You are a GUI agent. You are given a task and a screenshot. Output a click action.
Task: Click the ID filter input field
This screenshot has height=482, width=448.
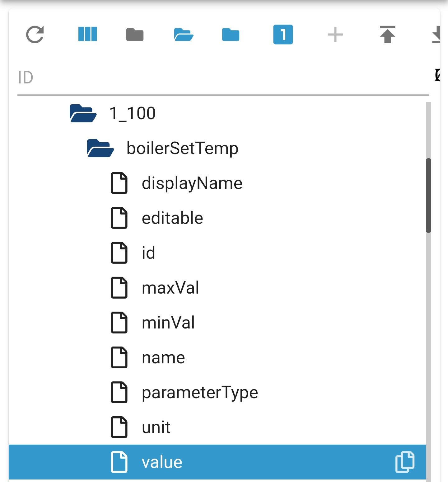click(223, 78)
